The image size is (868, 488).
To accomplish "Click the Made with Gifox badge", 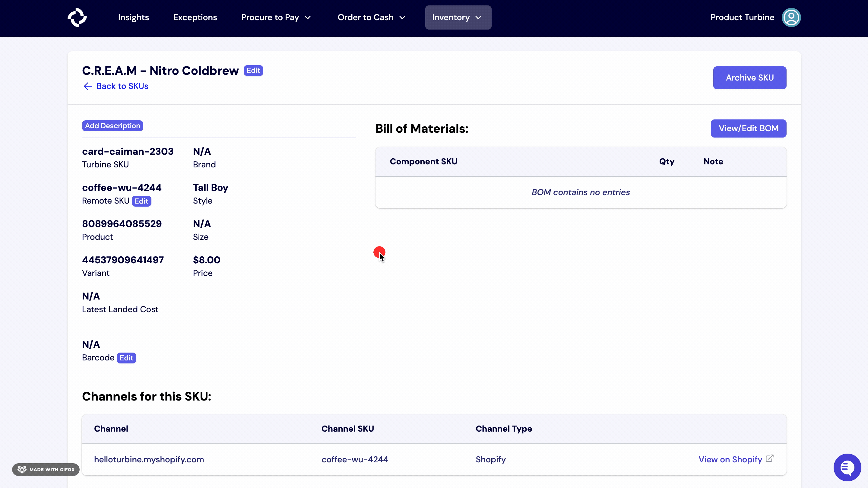I will point(46,469).
